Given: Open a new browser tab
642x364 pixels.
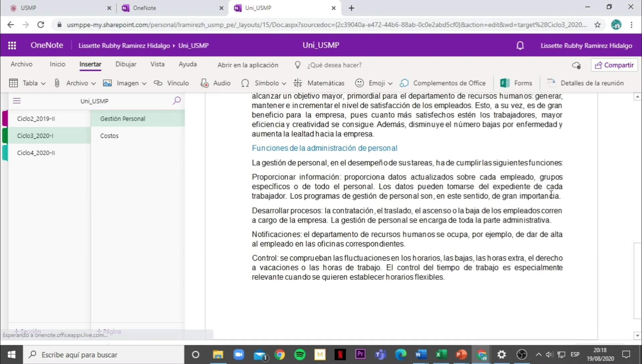Looking at the screenshot, I should coord(351,8).
